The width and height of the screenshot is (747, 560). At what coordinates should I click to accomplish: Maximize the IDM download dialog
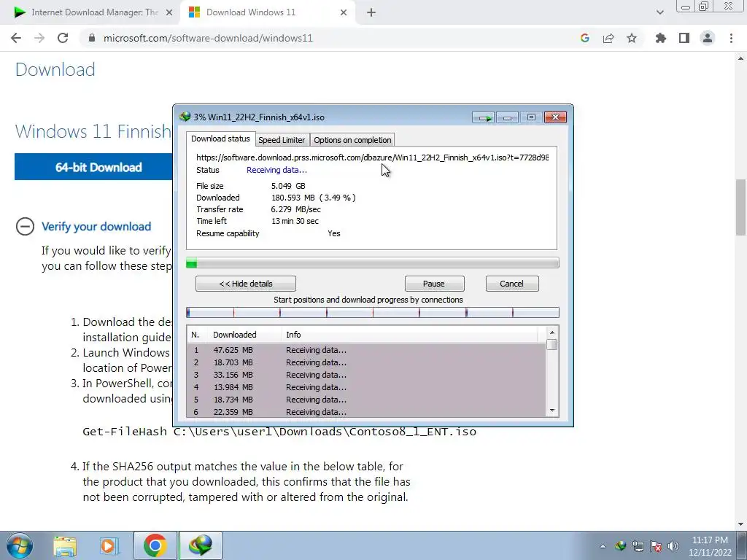pos(531,117)
